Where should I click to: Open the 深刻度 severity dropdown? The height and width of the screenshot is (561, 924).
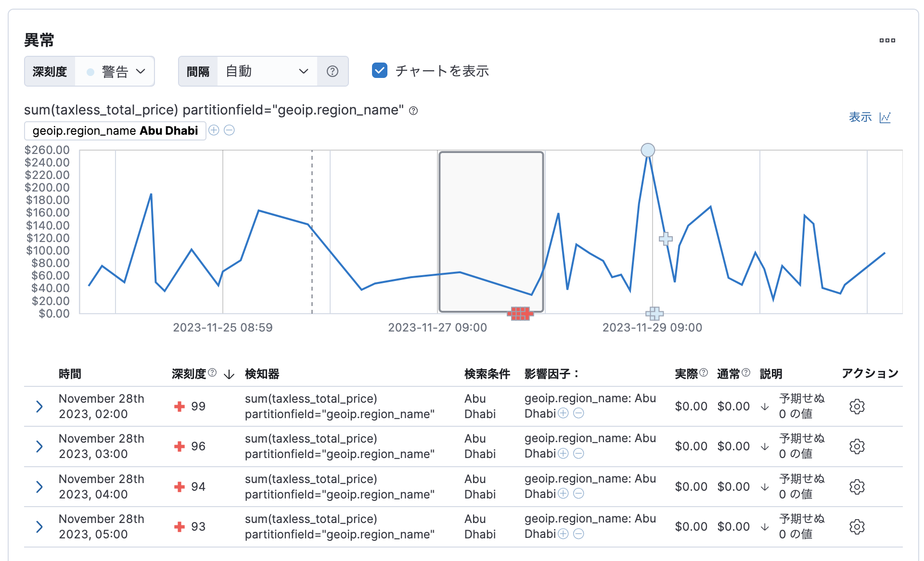pos(115,71)
